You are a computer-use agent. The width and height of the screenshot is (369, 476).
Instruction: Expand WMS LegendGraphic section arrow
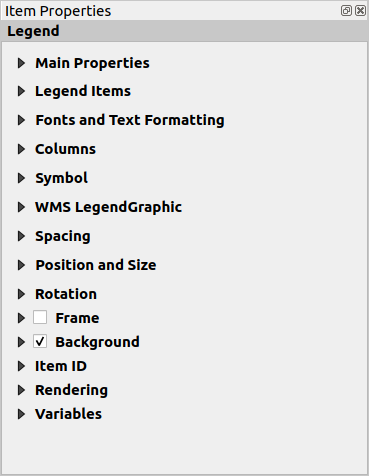[21, 207]
